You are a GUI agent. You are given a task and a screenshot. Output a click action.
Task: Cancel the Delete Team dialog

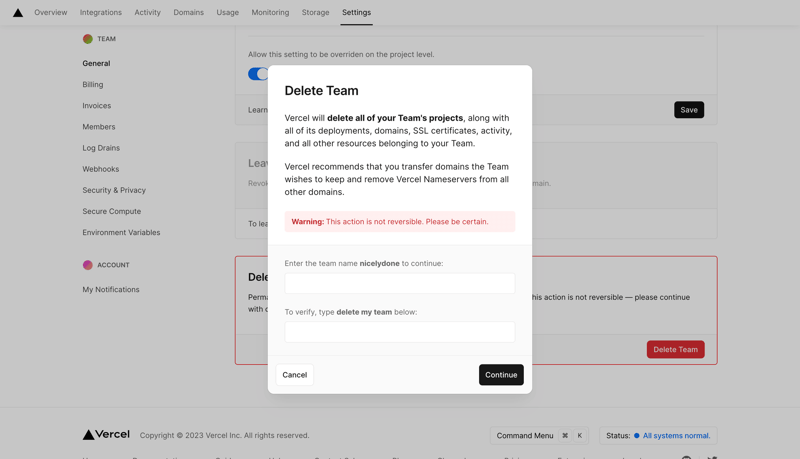coord(294,375)
